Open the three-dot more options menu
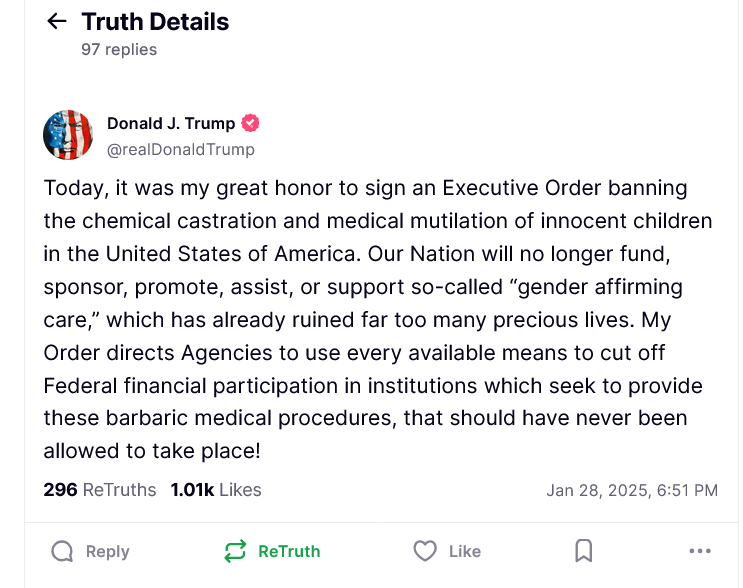 (x=700, y=551)
